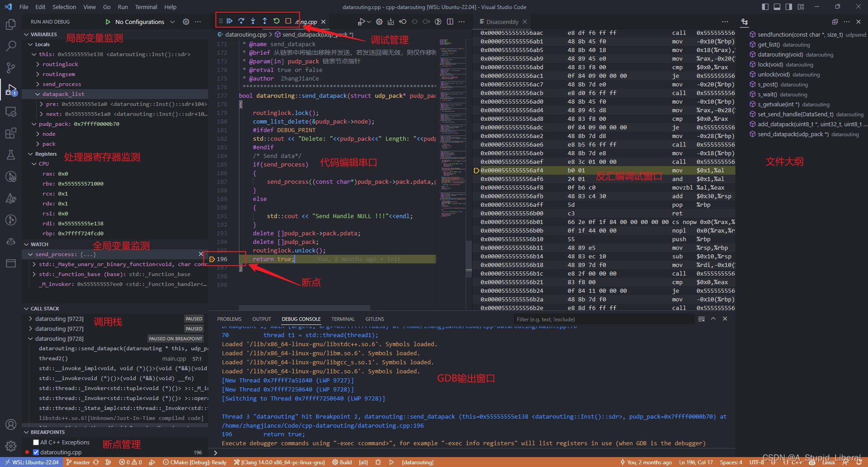
Task: Click the debug console REPL input prompt
Action: pos(473,453)
